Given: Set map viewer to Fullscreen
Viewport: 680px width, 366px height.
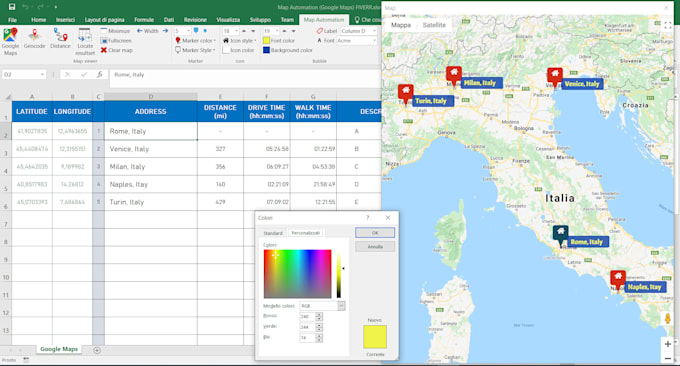Looking at the screenshot, I should click(116, 40).
